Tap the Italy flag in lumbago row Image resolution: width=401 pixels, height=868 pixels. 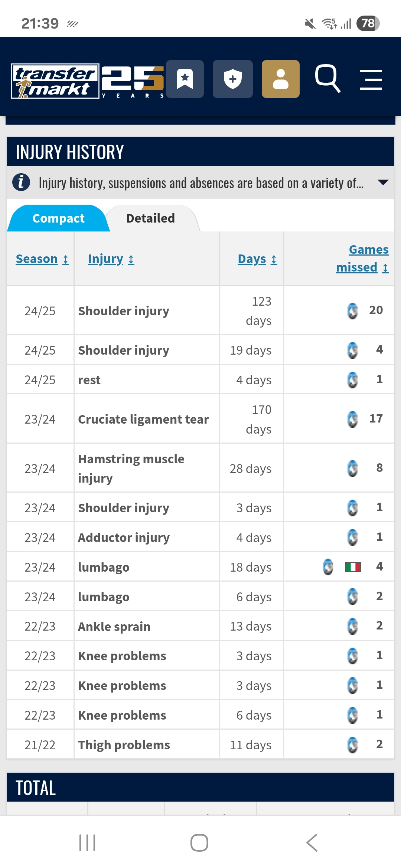point(353,567)
